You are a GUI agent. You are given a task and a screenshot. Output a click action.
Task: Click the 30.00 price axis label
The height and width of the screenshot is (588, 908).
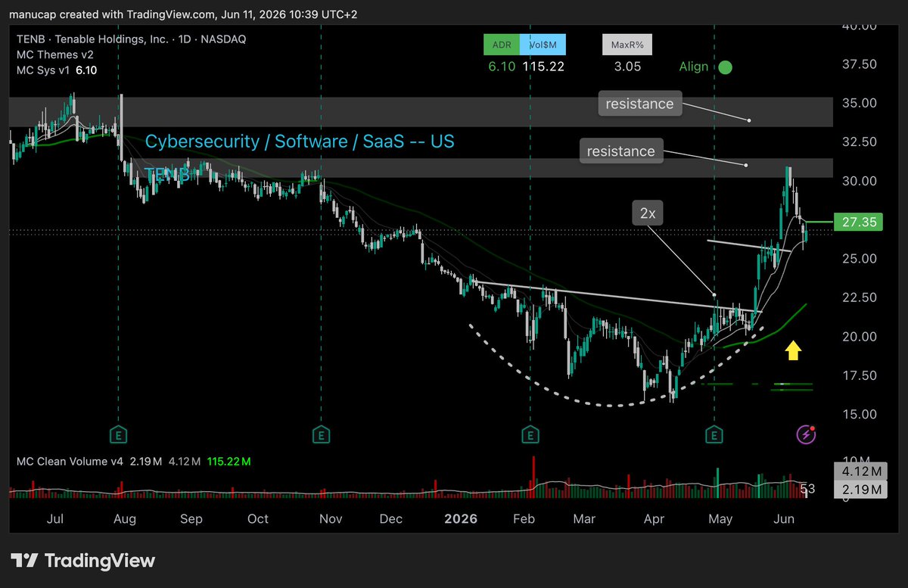point(858,181)
